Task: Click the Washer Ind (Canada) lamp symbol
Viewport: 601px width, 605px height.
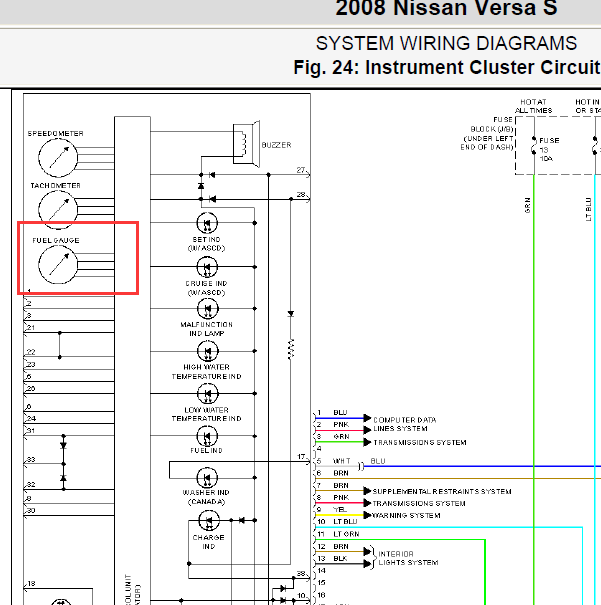Action: coord(207,478)
